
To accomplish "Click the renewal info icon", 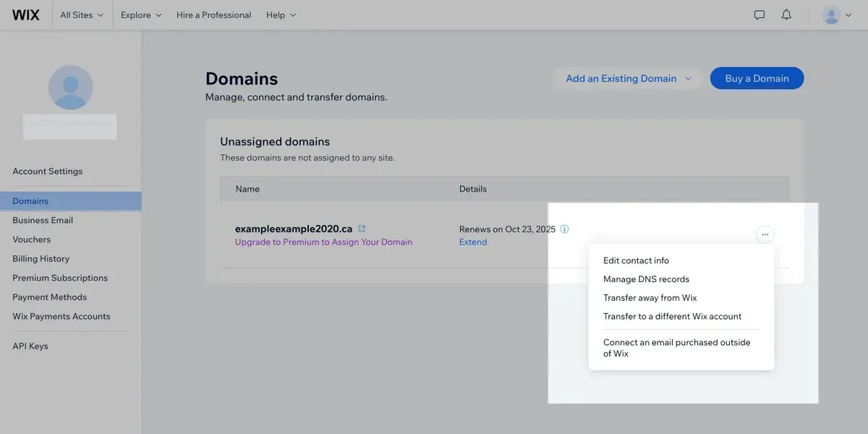I will pos(565,229).
